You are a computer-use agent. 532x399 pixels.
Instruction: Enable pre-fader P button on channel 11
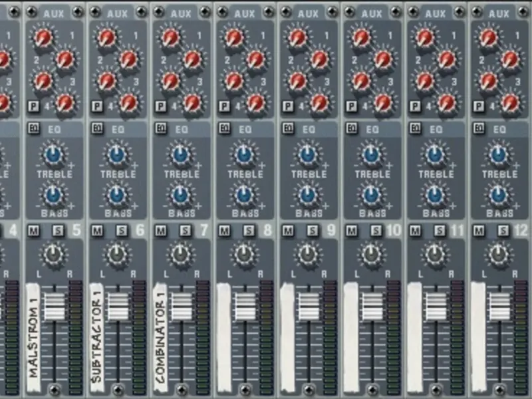click(415, 106)
